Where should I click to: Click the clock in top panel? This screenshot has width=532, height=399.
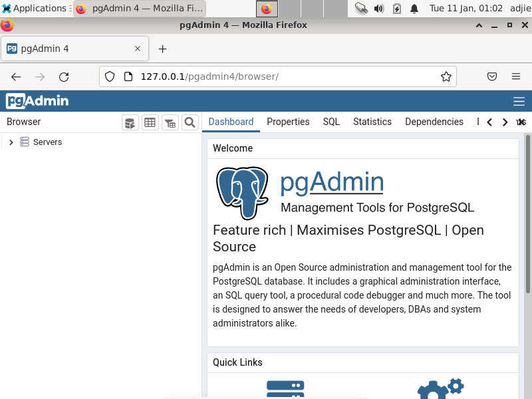coord(466,8)
